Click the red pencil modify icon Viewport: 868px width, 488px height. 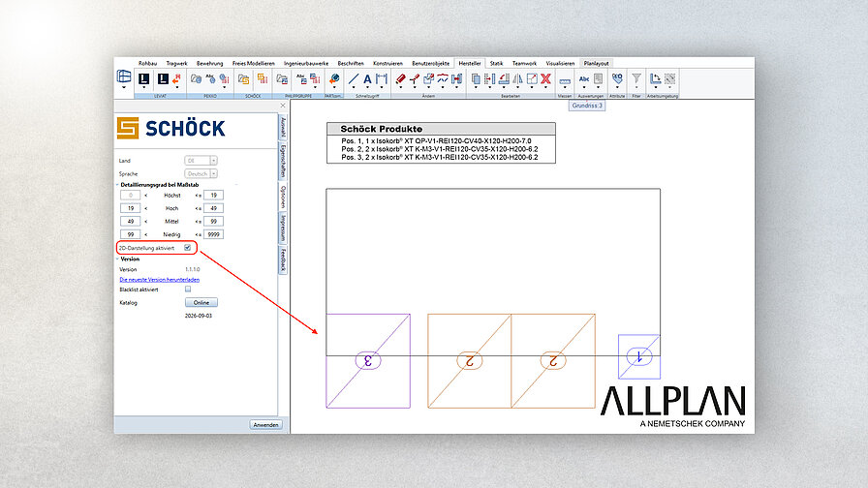click(x=400, y=79)
